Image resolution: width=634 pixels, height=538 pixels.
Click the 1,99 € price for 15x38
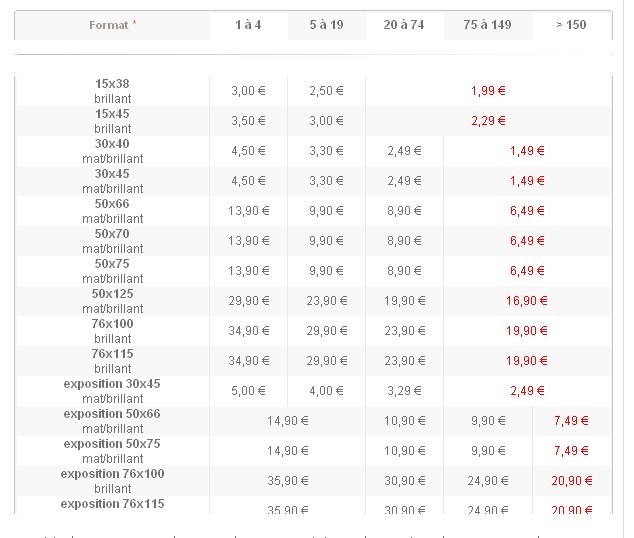(488, 91)
